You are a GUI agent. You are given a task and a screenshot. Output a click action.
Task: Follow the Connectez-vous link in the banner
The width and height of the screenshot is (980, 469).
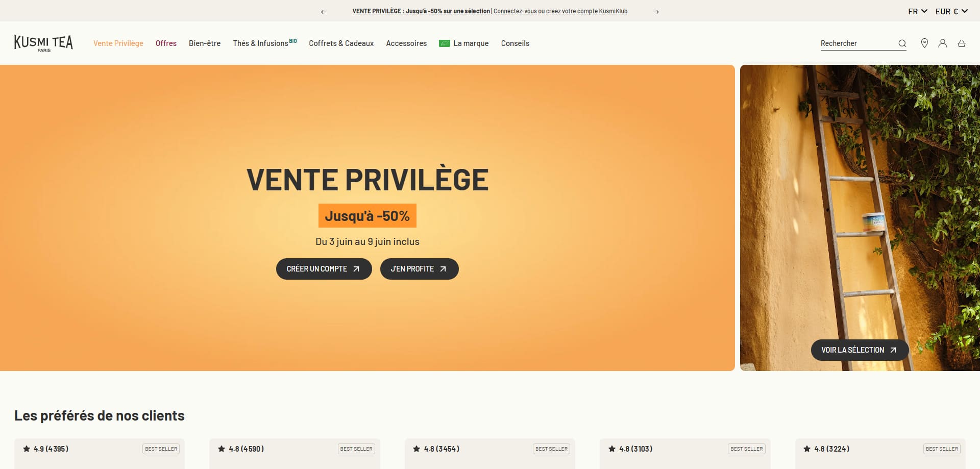tap(515, 11)
